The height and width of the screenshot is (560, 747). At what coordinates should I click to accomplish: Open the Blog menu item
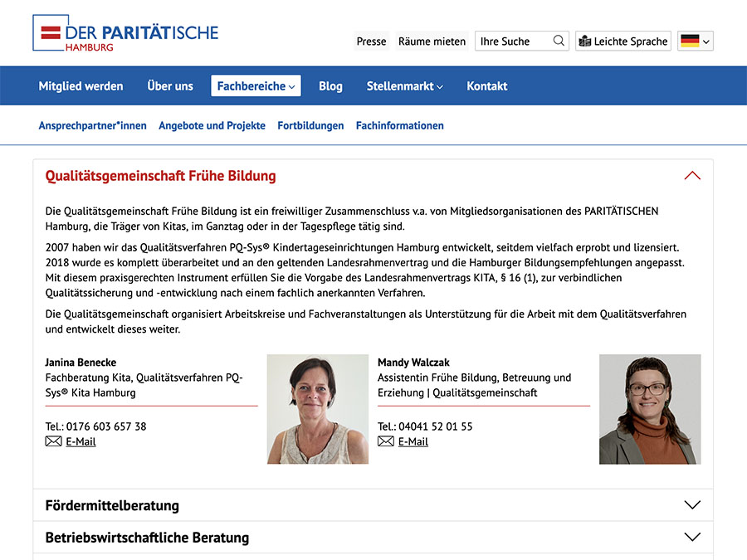330,86
